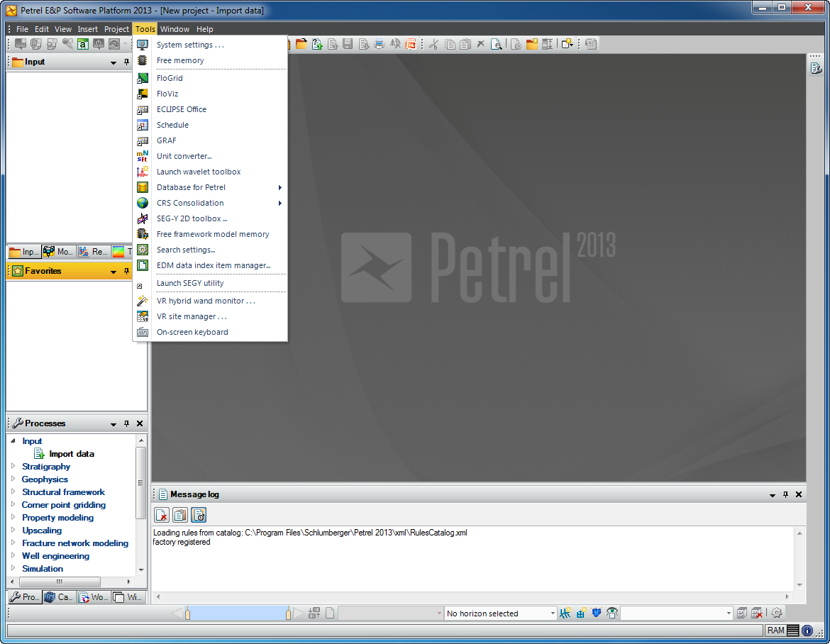Choose Free memory in Tools menu
830x644 pixels.
[x=210, y=60]
